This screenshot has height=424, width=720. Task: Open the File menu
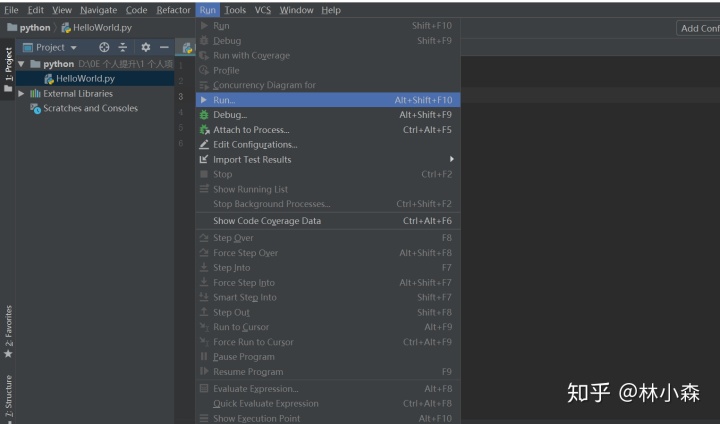point(11,10)
